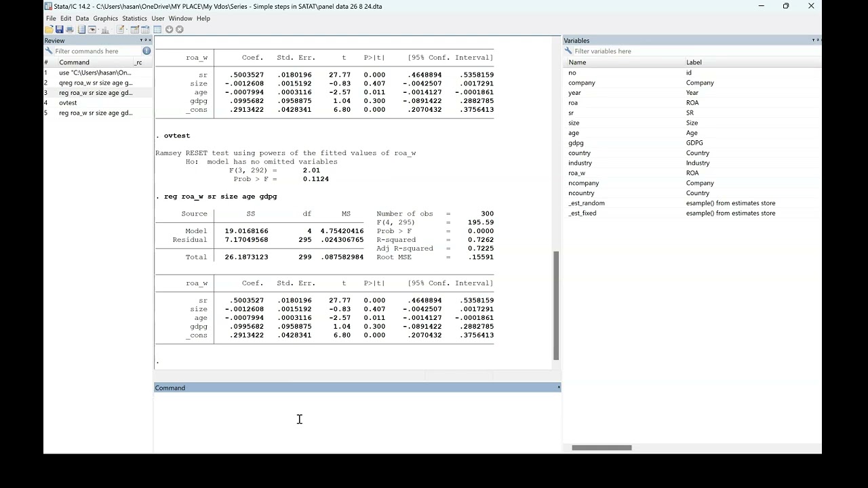Image resolution: width=868 pixels, height=488 pixels.
Task: Select variable 'year' in Variables list
Action: pyautogui.click(x=692, y=93)
